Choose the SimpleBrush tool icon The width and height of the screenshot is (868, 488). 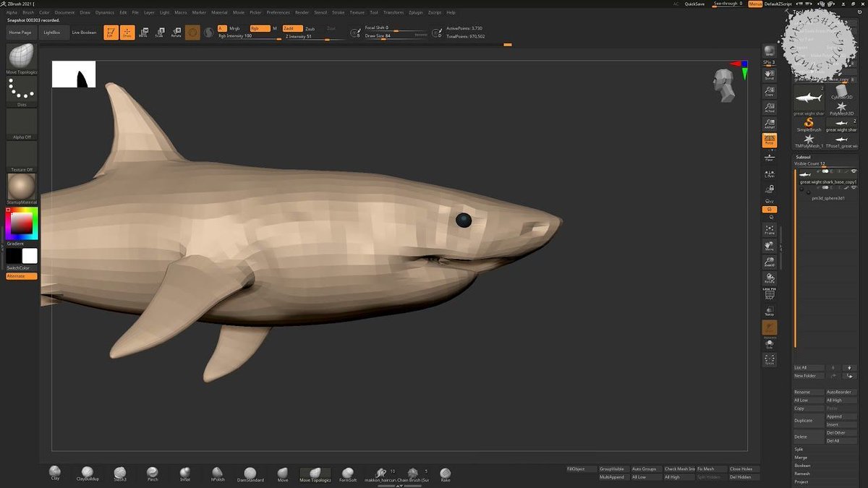point(809,124)
